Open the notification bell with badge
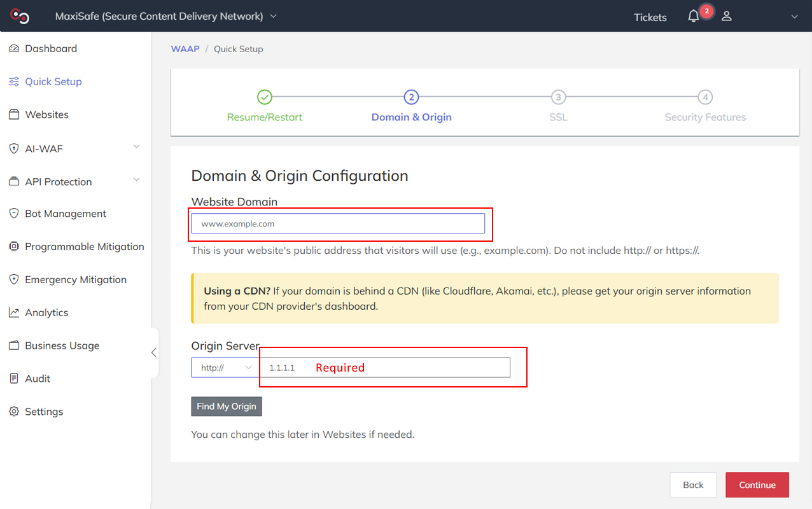Screen dimensions: 812x509 click(694, 16)
